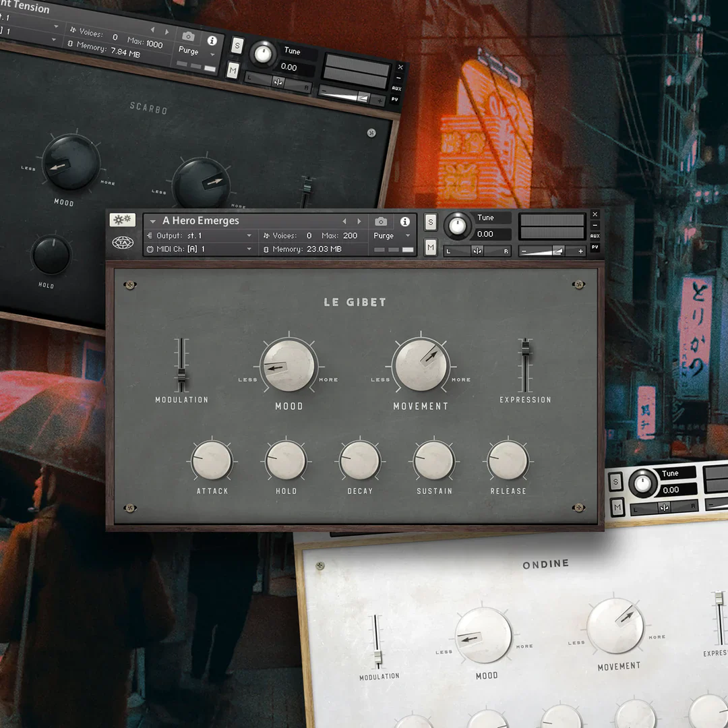Image resolution: width=728 pixels, height=728 pixels.
Task: Click Max voices value 200
Action: coord(350,236)
